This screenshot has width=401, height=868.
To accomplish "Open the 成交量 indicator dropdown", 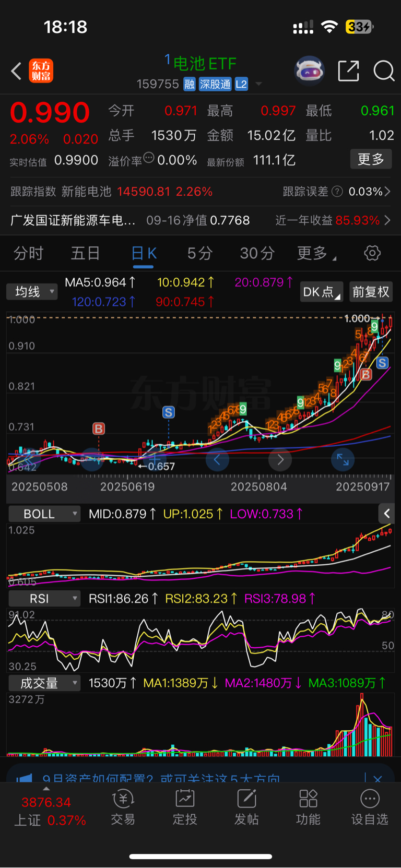I will pos(44,683).
